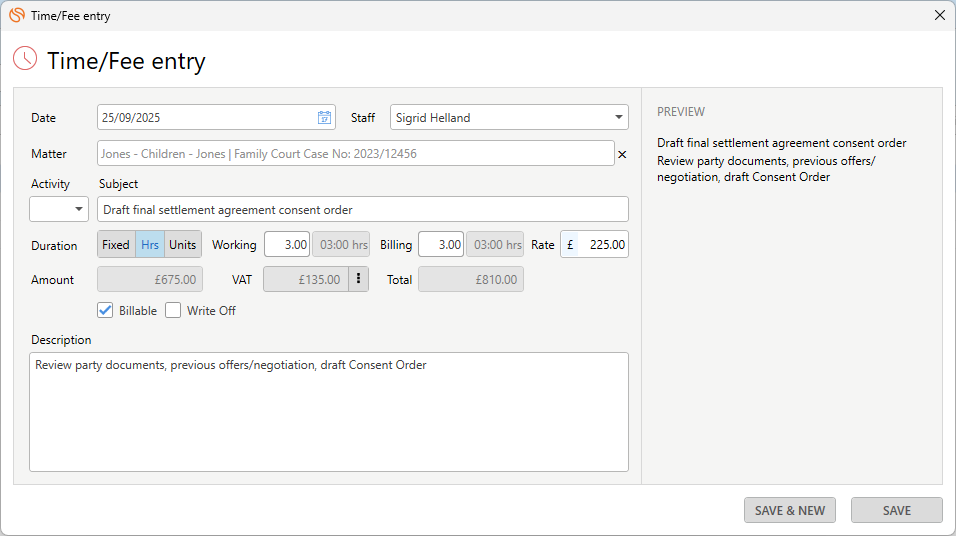The height and width of the screenshot is (536, 956).
Task: Open the Activity dropdown
Action: coord(59,209)
